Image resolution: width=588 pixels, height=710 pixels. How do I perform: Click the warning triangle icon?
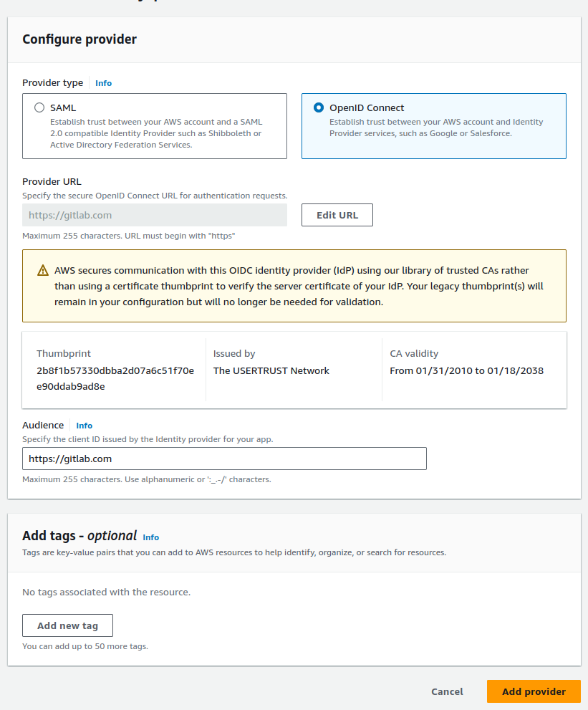[42, 271]
